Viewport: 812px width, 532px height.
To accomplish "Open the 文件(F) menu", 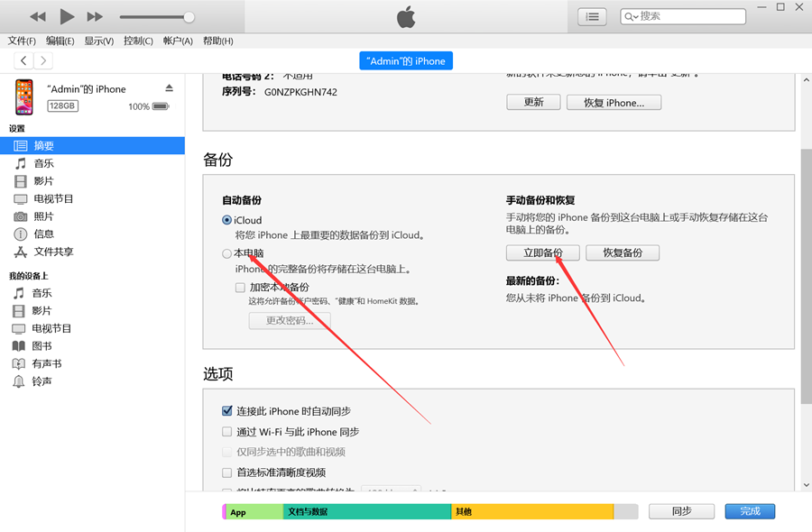I will pos(22,41).
